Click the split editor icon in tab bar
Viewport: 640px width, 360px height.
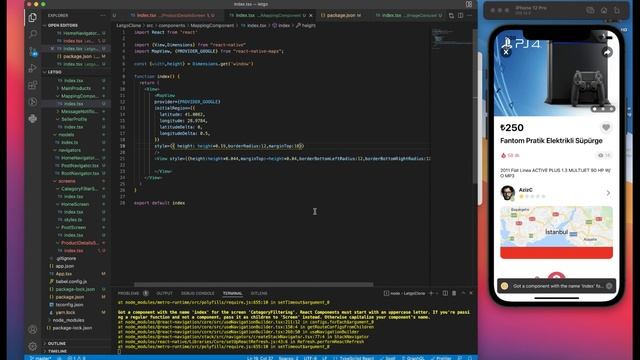coord(460,16)
